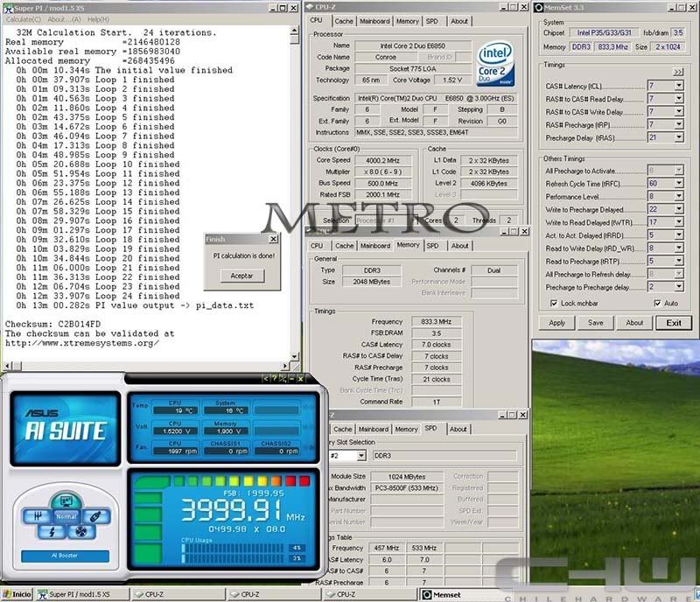The width and height of the screenshot is (700, 602).
Task: Close the Finish dialog with its X
Action: pyautogui.click(x=273, y=240)
